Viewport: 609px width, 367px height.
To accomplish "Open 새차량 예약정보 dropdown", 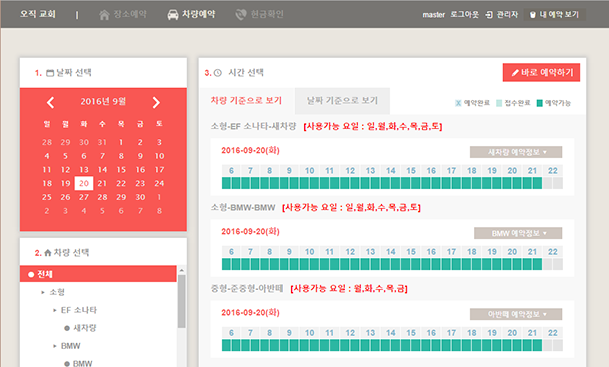I will (x=516, y=152).
